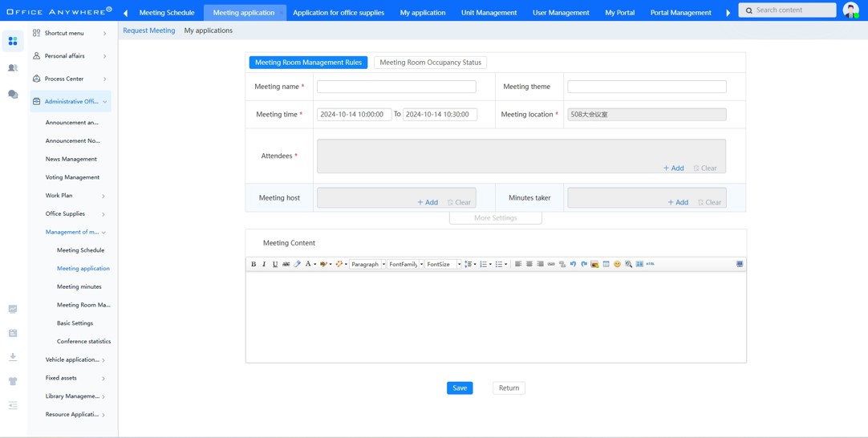Align text right in the editor
The height and width of the screenshot is (438, 868).
click(540, 264)
